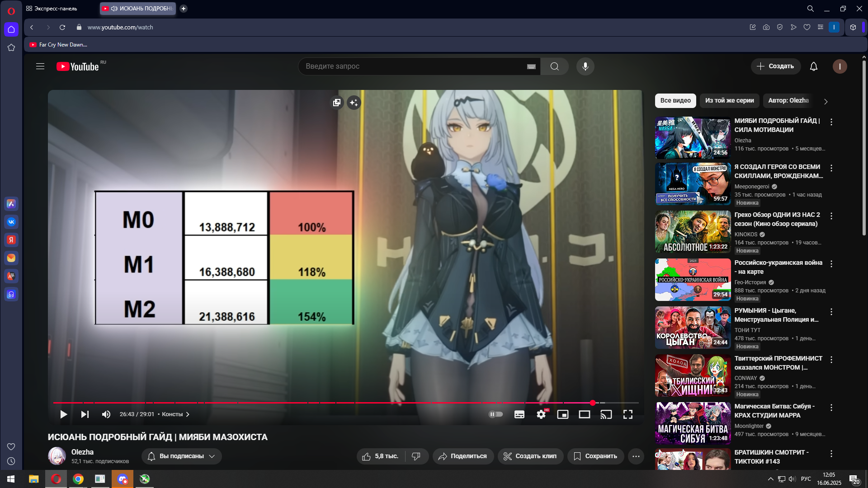The width and height of the screenshot is (868, 488).
Task: Open Opera Easy Setup menu
Action: point(821,28)
